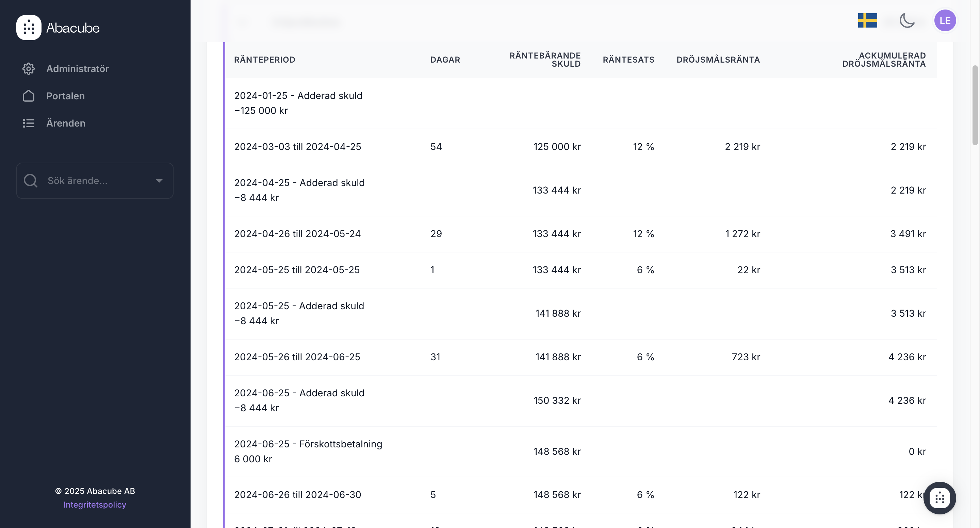Go to the Portalen menu item
Viewport: 980px width, 528px height.
pos(65,96)
